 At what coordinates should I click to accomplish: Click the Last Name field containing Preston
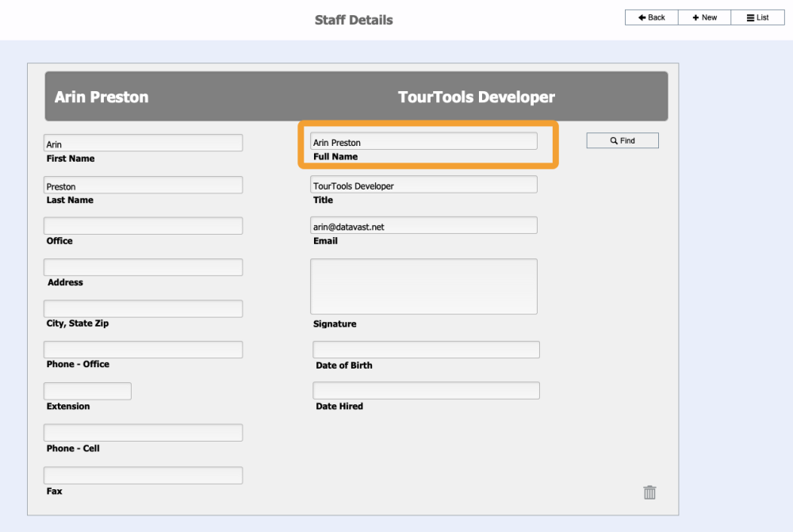pyautogui.click(x=143, y=185)
